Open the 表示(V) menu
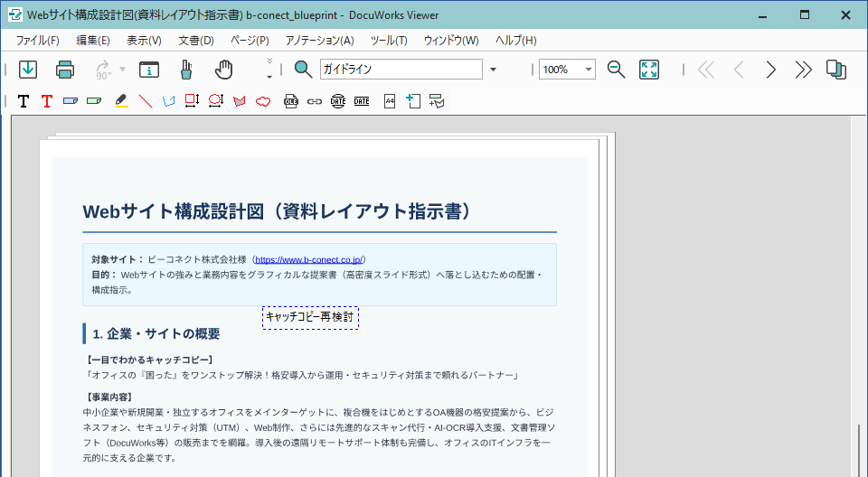Screen dimensions: 868x477 click(144, 41)
